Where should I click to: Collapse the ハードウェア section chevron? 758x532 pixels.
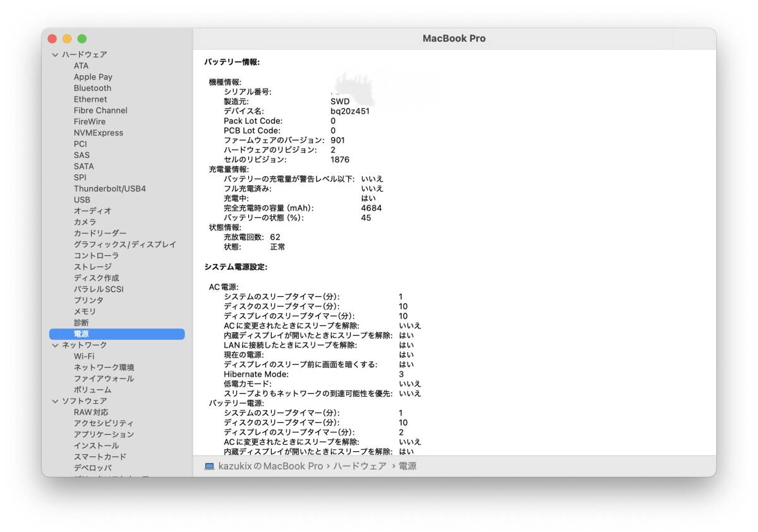[55, 54]
